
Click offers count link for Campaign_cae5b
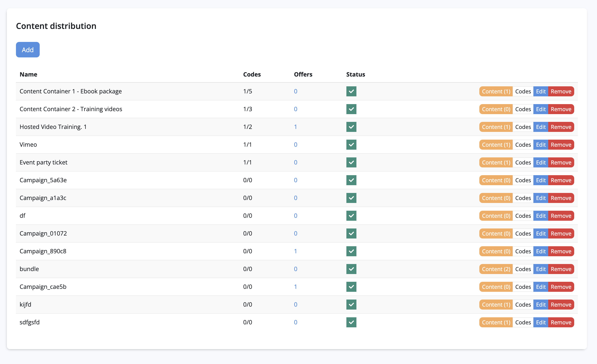[x=295, y=287]
